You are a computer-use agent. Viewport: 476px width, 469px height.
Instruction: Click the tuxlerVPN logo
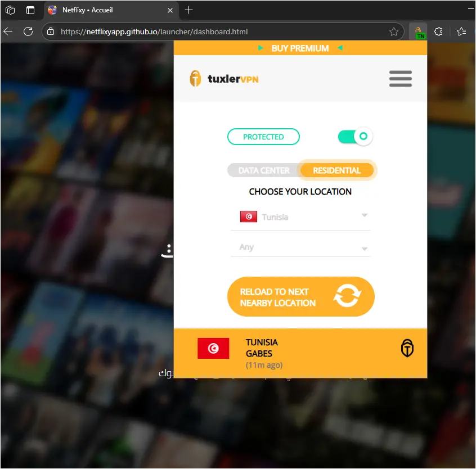pos(224,79)
